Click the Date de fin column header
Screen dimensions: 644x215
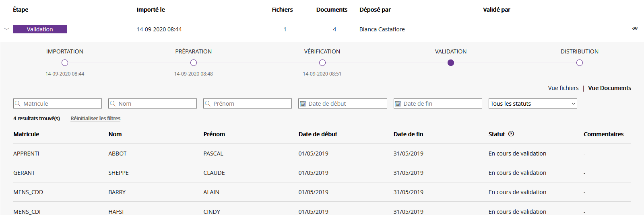point(409,134)
